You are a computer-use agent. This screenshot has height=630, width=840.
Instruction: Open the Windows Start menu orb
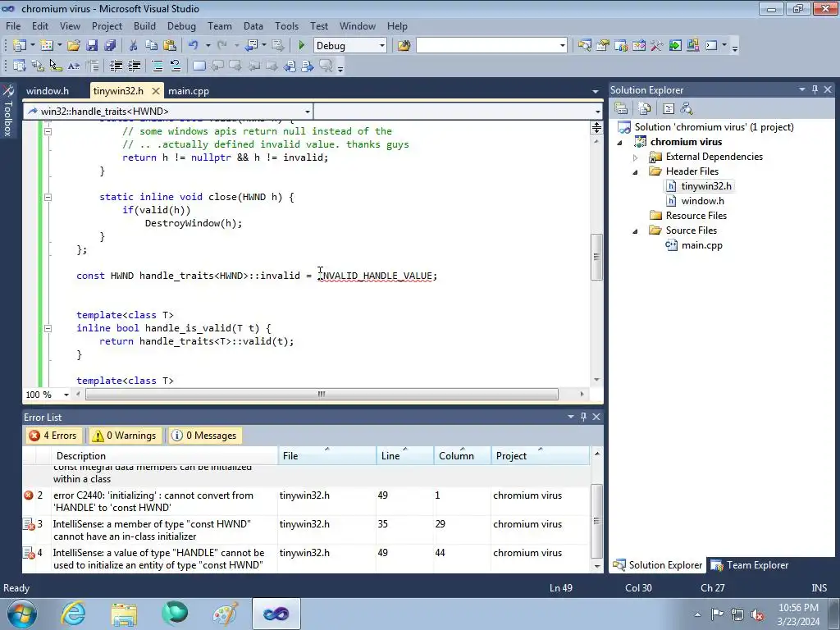(x=21, y=614)
